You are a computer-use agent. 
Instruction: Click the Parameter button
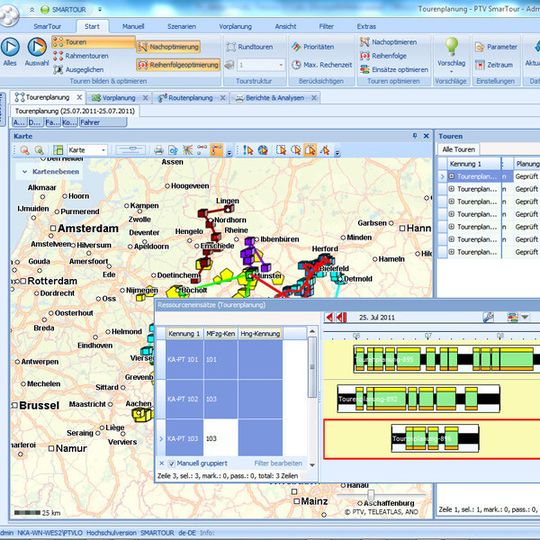(496, 46)
